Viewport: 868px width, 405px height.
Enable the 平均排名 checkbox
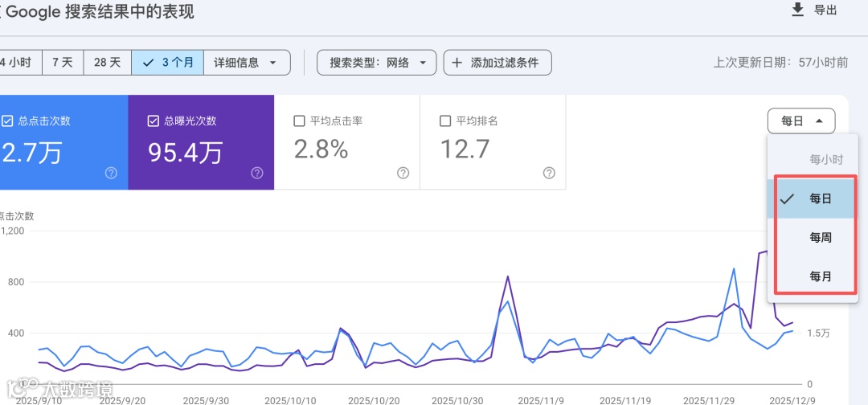[445, 121]
